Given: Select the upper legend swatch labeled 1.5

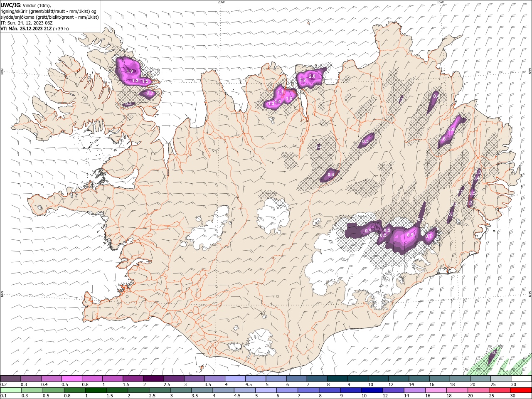Looking at the screenshot, I should pyautogui.click(x=133, y=379).
